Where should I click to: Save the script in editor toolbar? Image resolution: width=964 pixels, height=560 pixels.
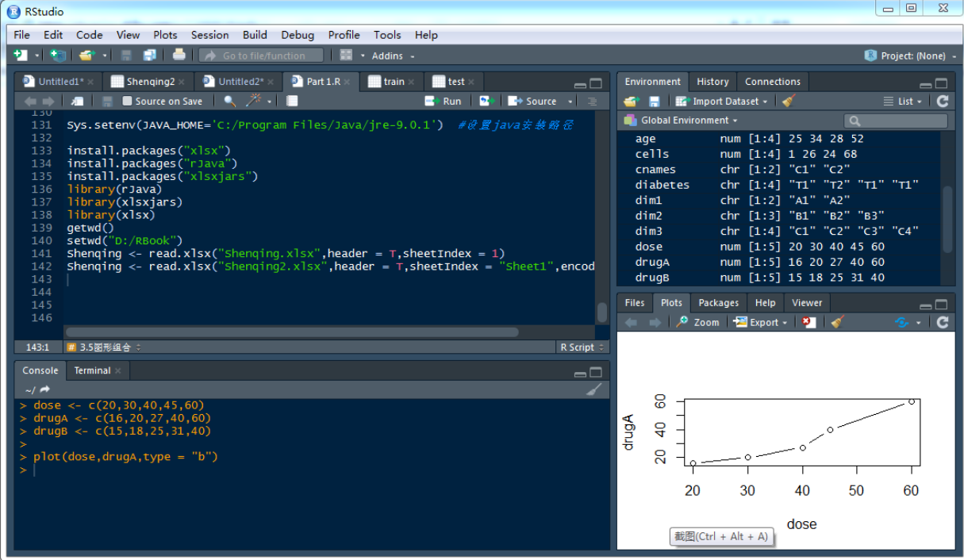pos(108,101)
